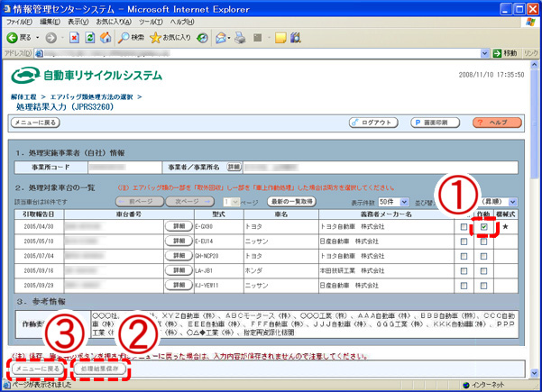Click the リンク links bar label

530,53
